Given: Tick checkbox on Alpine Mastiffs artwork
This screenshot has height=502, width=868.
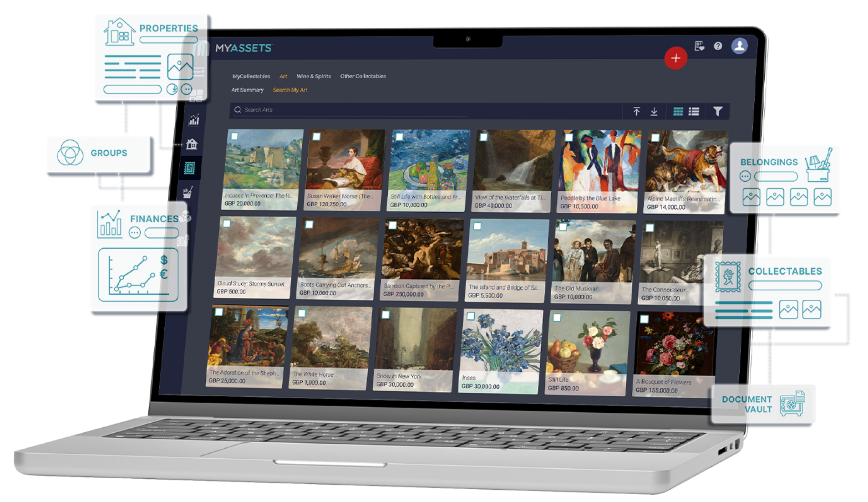Looking at the screenshot, I should click(655, 137).
